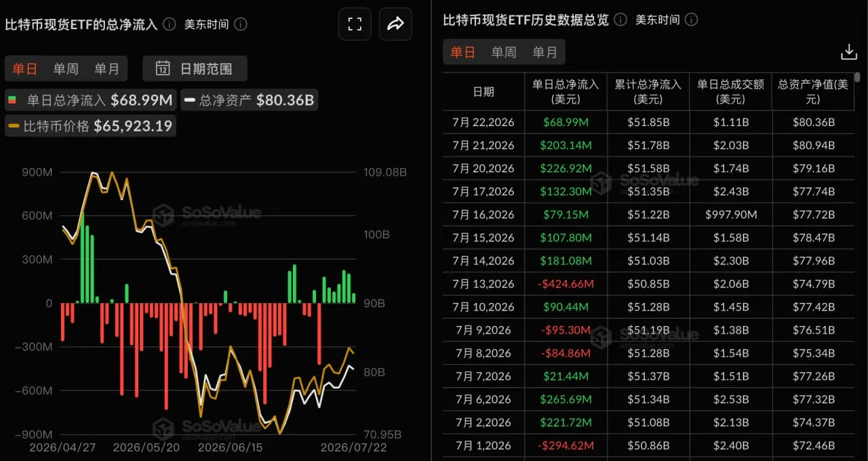This screenshot has height=461, width=868.
Task: Click the $221.72M inflow cell
Action: pyautogui.click(x=566, y=422)
